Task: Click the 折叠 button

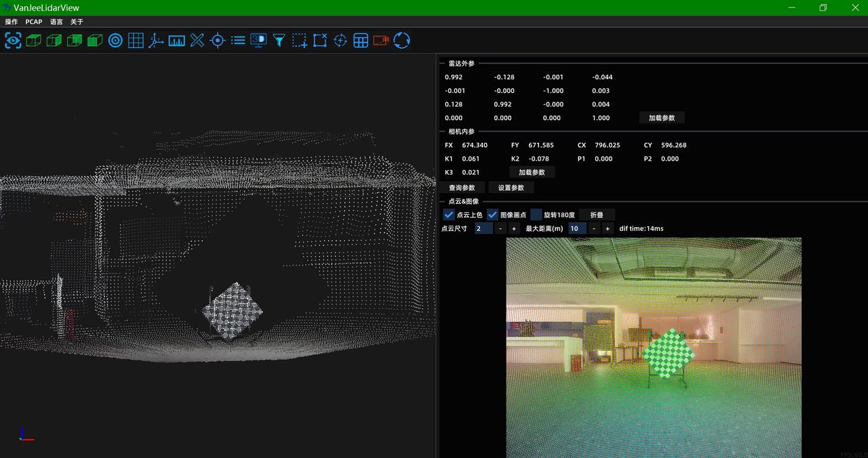Action: point(596,215)
